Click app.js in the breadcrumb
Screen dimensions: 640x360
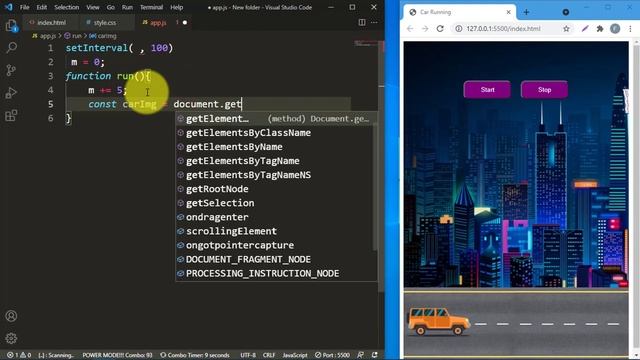pyautogui.click(x=44, y=36)
